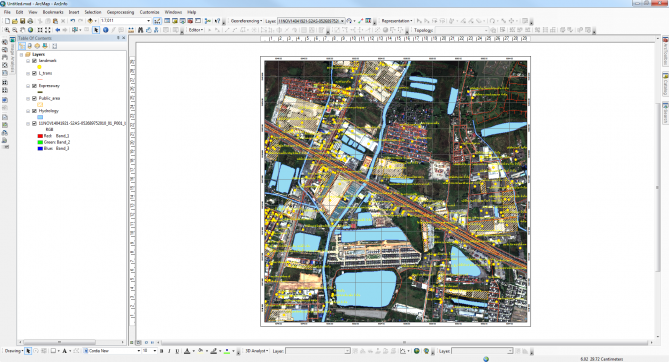
Task: Select the L_trans layer name
Action: (x=45, y=73)
